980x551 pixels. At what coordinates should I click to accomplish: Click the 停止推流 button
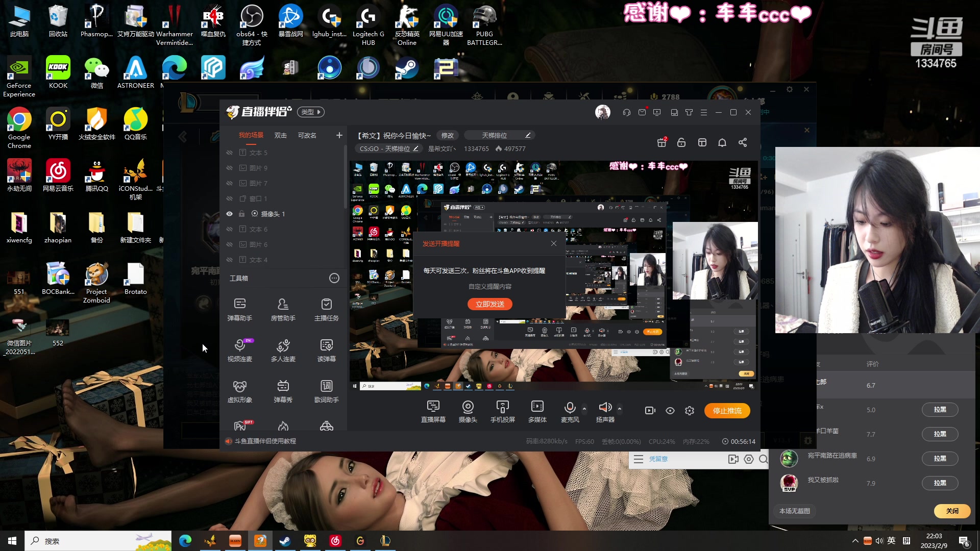[727, 411]
